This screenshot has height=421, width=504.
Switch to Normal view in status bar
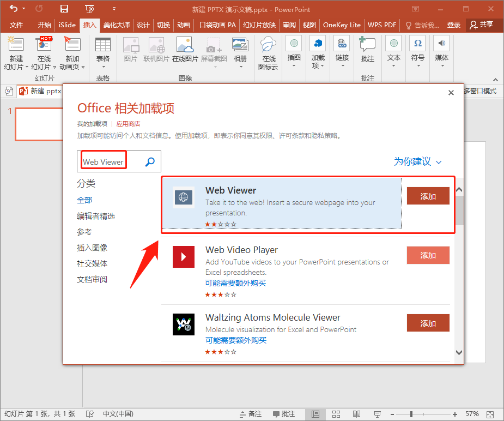315,414
